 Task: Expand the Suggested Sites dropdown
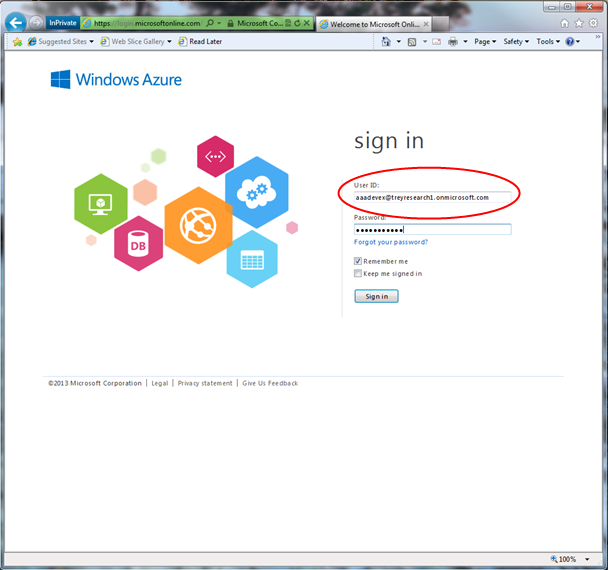pos(92,41)
